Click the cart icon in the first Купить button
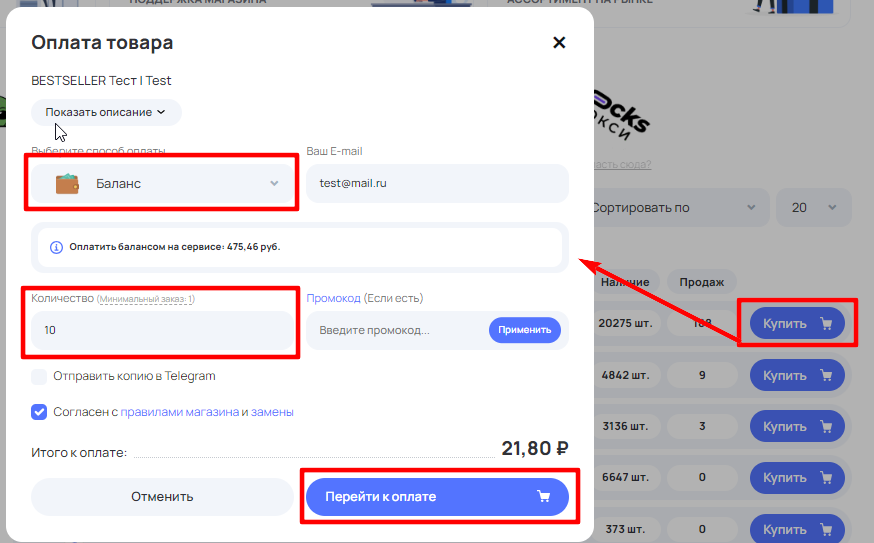Viewport: 874px width, 543px height. point(826,323)
